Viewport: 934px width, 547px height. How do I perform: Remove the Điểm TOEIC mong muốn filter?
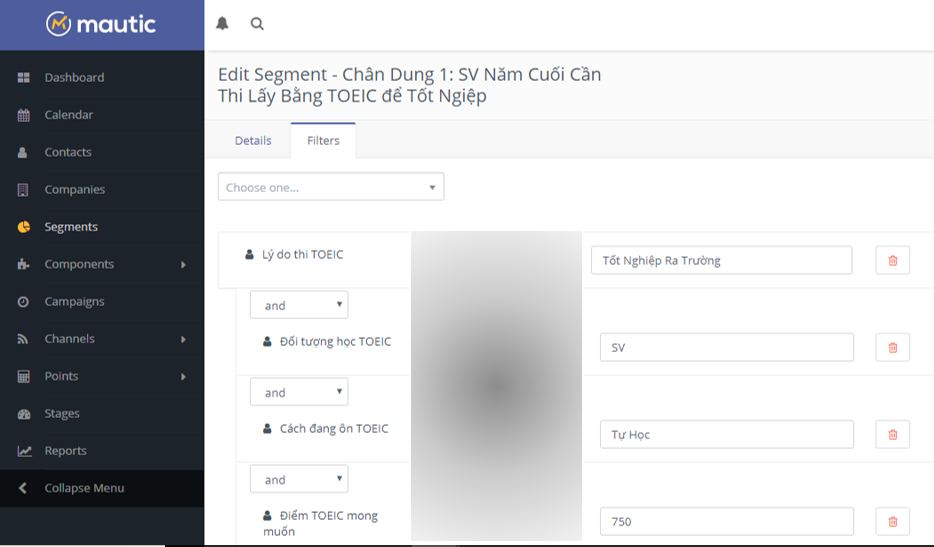[x=892, y=522]
